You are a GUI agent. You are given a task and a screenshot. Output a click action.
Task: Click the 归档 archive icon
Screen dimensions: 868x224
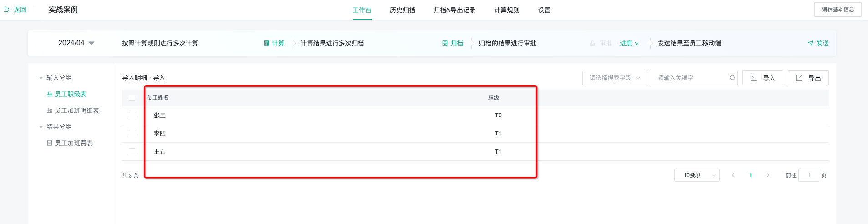tap(445, 43)
